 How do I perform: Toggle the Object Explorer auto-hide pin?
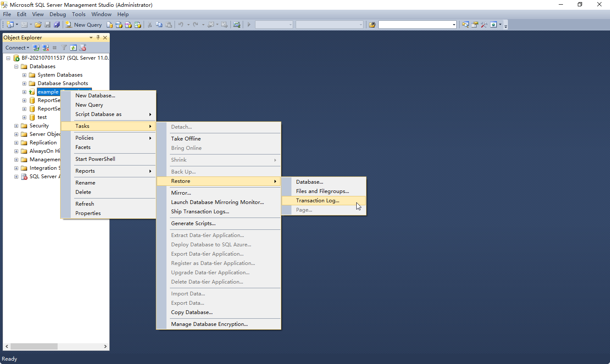pyautogui.click(x=98, y=38)
